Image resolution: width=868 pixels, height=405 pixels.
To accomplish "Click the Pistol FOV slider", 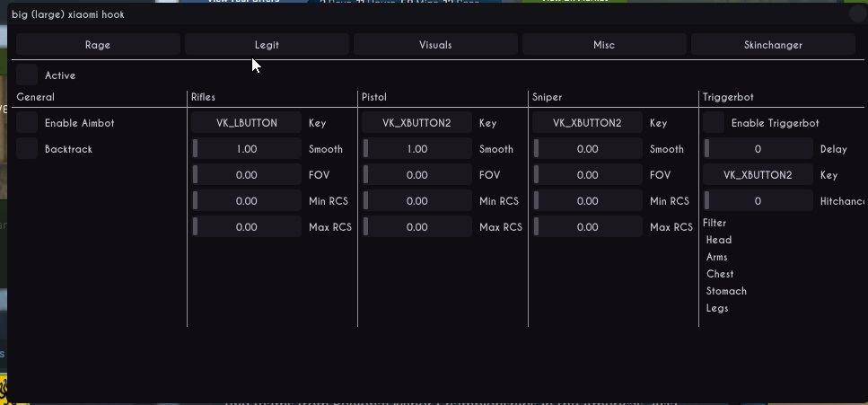I will click(416, 174).
